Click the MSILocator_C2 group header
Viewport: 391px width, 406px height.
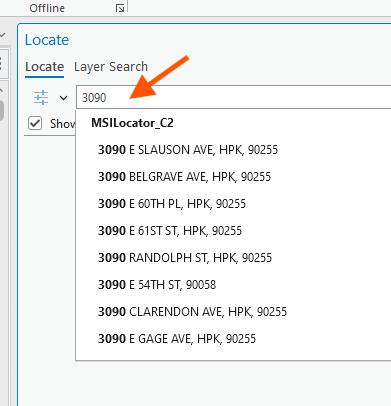coord(132,123)
